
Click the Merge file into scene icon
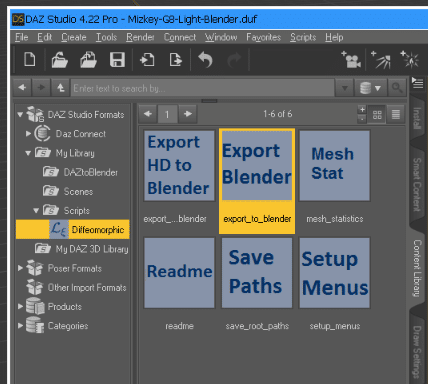coord(88,60)
